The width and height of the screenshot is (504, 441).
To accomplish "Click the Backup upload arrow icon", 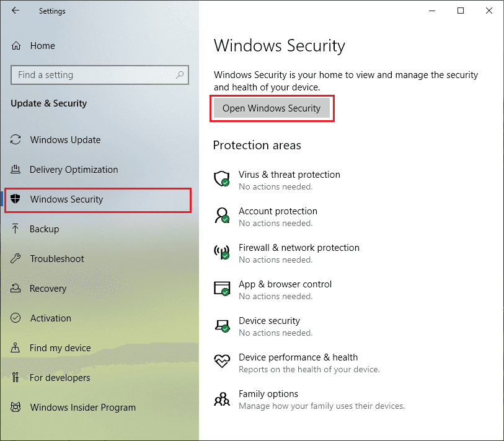I will coord(15,229).
